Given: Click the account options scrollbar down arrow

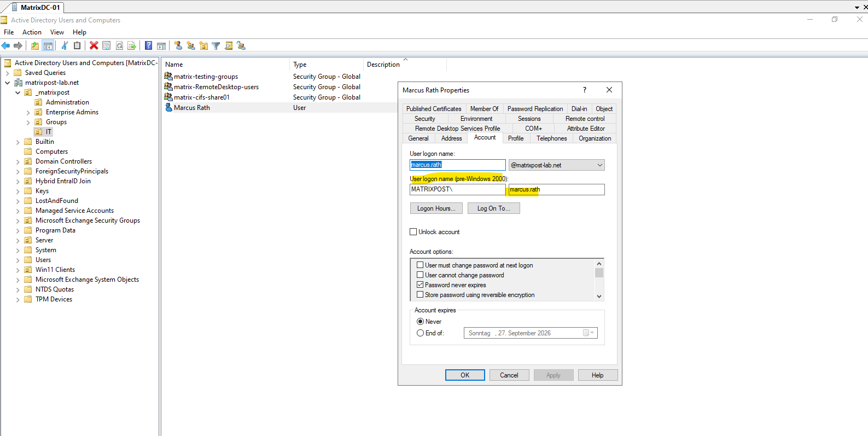Looking at the screenshot, I should click(599, 296).
